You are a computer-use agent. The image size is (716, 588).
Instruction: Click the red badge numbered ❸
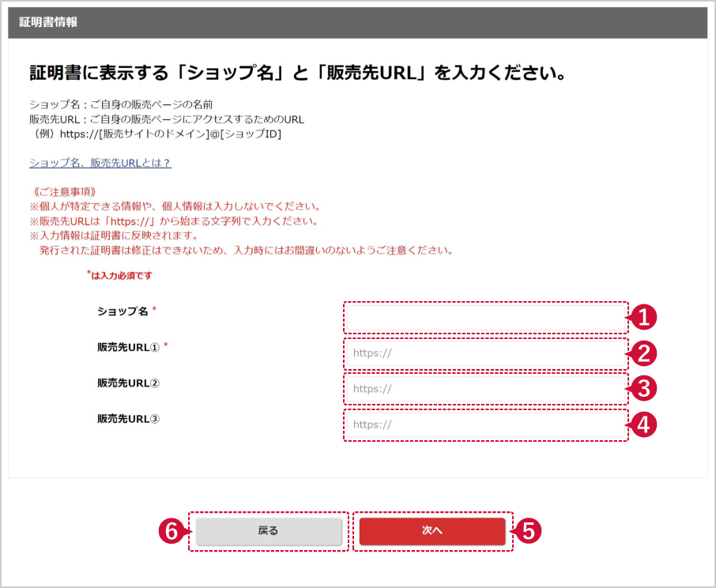tap(645, 389)
